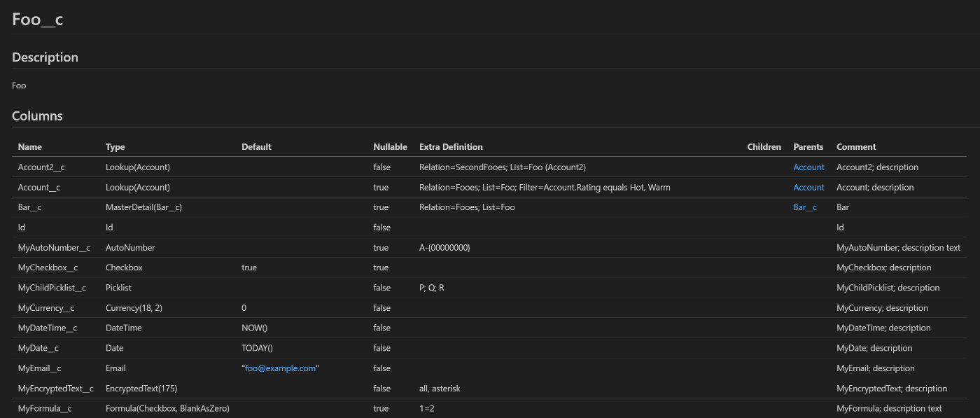Click the Account link in Account__c row
Screen dimensions: 980x418
coord(808,188)
